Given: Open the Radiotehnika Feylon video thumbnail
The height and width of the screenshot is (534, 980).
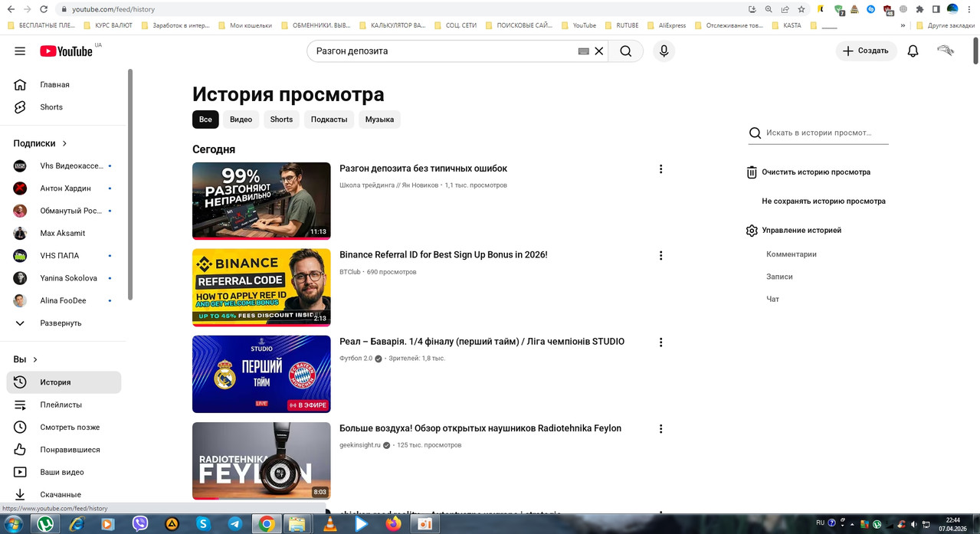Looking at the screenshot, I should coord(261,460).
